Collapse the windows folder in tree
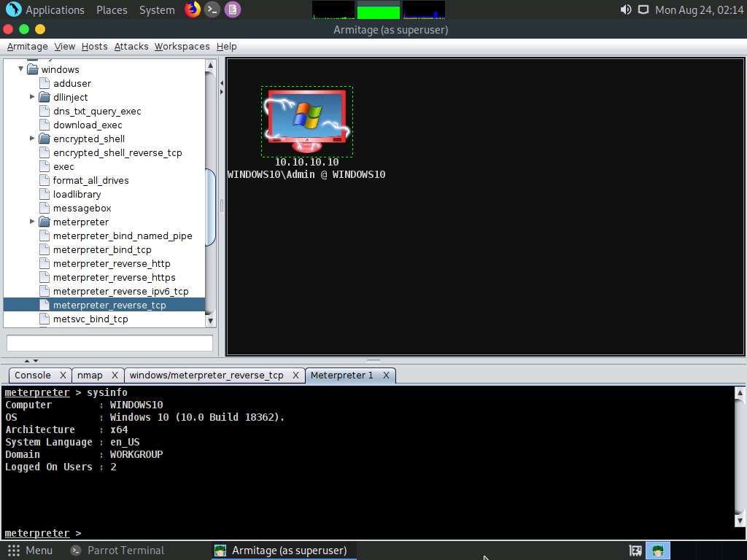Screen dimensions: 747x560 21,69
